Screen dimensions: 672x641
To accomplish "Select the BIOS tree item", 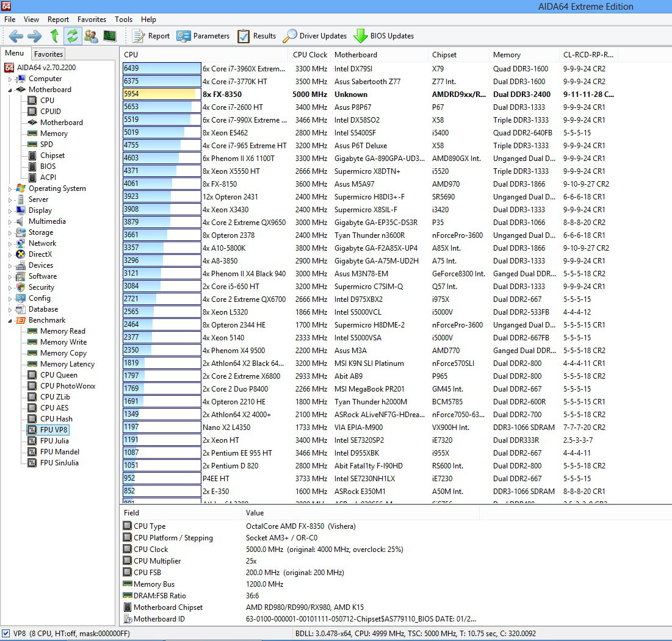I will [x=42, y=166].
